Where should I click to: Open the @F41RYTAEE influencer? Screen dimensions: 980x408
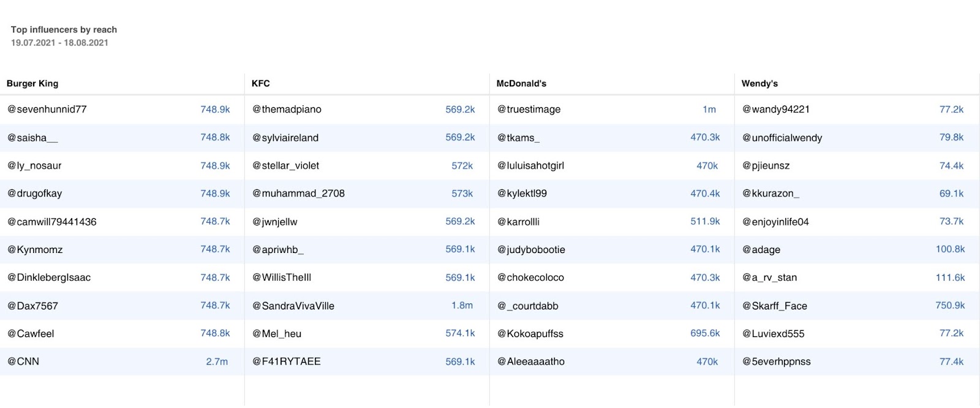[287, 361]
